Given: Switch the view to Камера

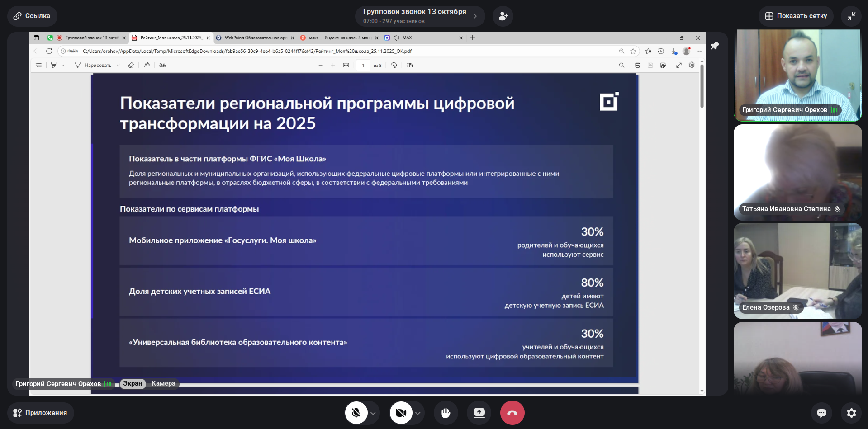Looking at the screenshot, I should [163, 383].
